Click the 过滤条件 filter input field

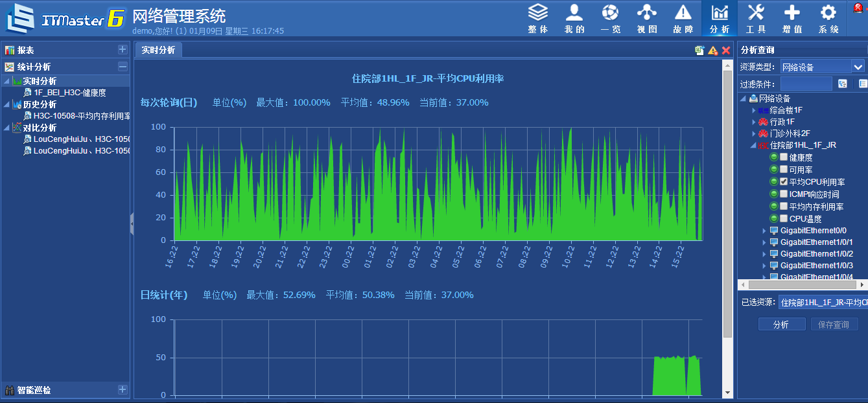(806, 84)
